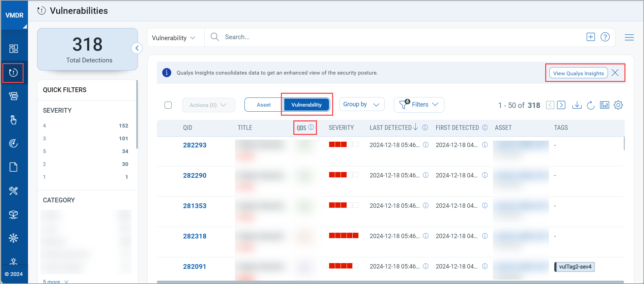This screenshot has height=284, width=644.
Task: Open QID 282293 link
Action: [x=195, y=145]
